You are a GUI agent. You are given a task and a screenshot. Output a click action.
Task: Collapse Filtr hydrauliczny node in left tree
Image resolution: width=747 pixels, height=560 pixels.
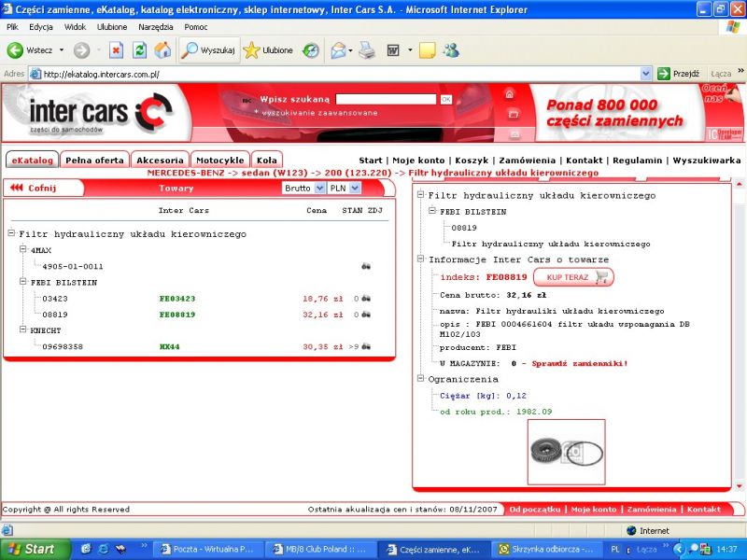click(x=11, y=232)
